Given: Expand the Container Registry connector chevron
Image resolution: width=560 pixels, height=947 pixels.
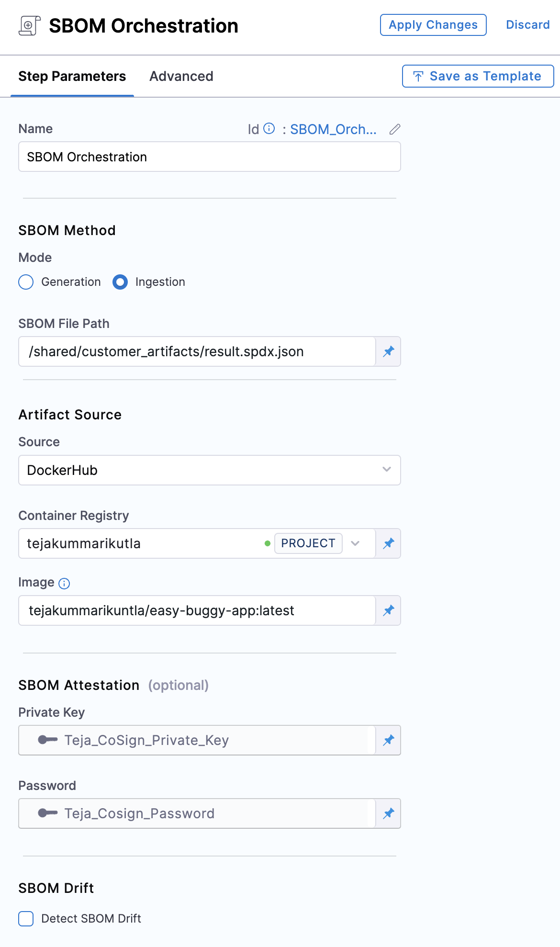Looking at the screenshot, I should tap(355, 543).
